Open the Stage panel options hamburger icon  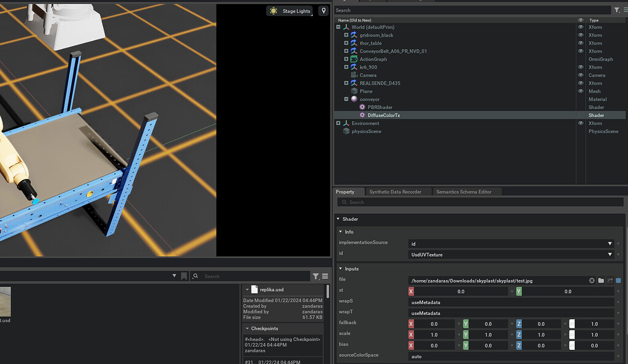[x=625, y=10]
